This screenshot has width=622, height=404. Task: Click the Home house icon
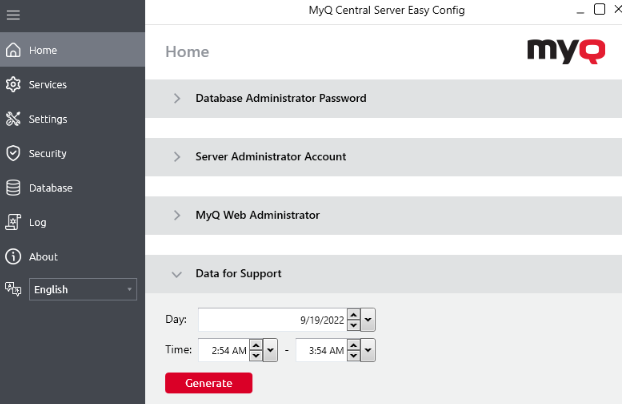14,50
